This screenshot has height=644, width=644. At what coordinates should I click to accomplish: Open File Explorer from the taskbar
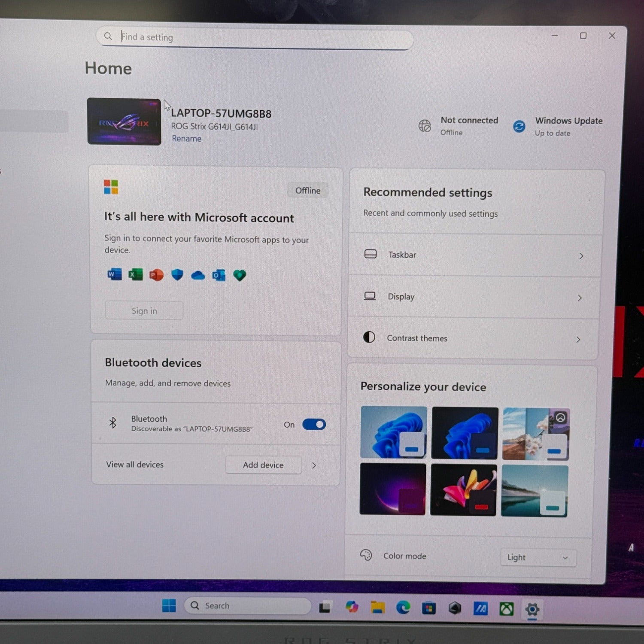coord(377,607)
